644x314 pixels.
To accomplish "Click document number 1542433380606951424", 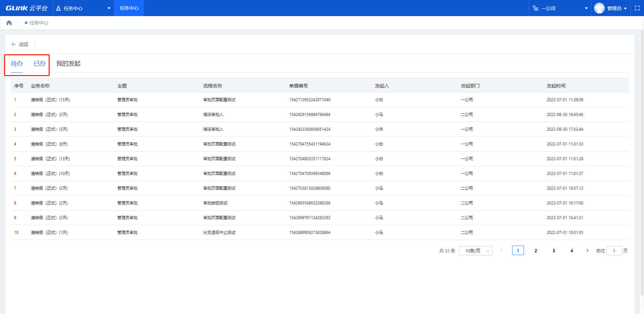I will (x=310, y=129).
